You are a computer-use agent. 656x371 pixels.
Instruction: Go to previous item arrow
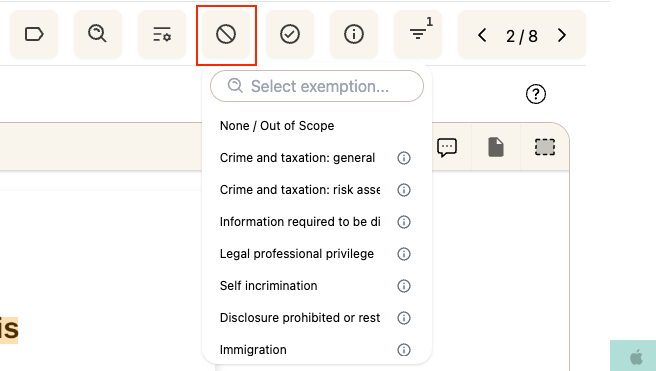click(x=482, y=35)
